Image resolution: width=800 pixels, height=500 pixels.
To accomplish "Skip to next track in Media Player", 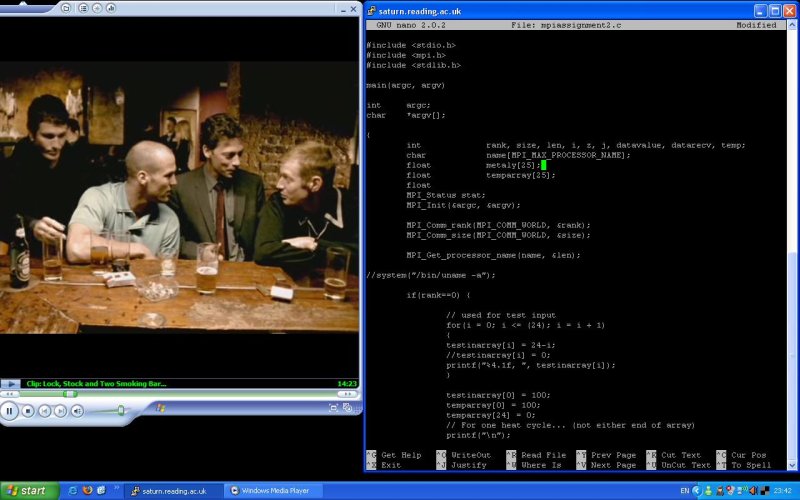I will click(60, 411).
